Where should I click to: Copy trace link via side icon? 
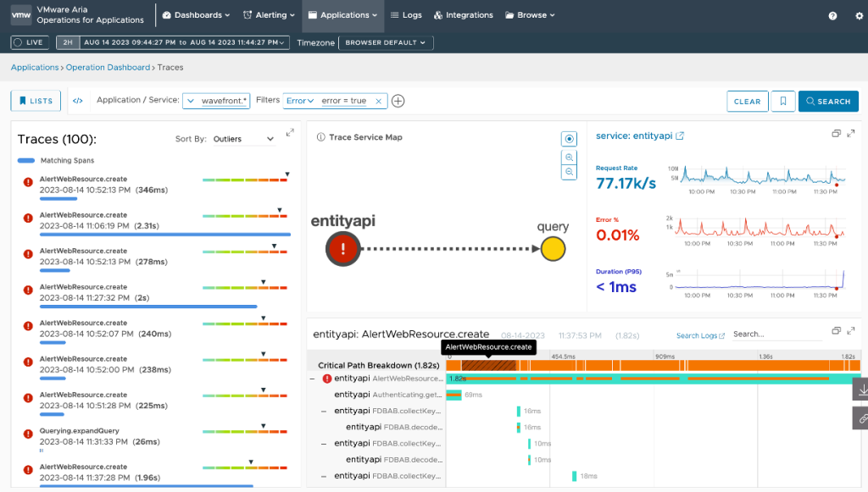point(861,418)
